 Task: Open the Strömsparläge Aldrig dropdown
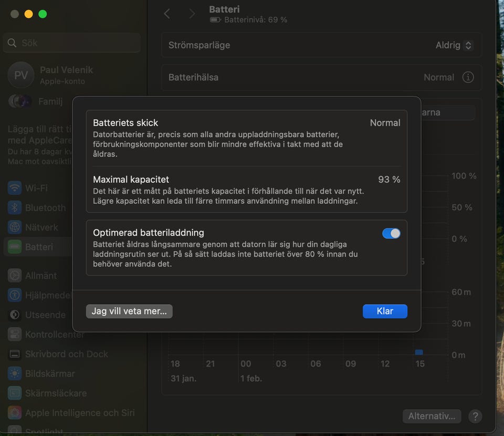coord(455,45)
